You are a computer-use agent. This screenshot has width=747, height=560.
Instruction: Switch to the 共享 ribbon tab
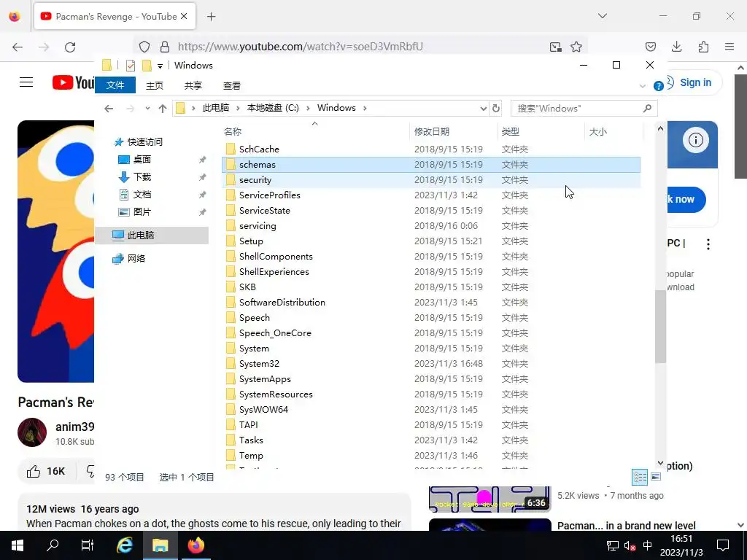pos(193,86)
